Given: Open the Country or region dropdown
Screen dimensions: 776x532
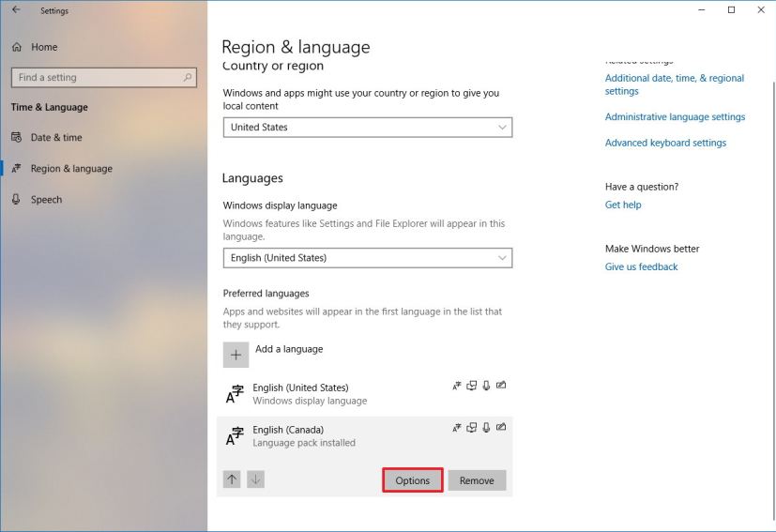Looking at the screenshot, I should (x=368, y=128).
